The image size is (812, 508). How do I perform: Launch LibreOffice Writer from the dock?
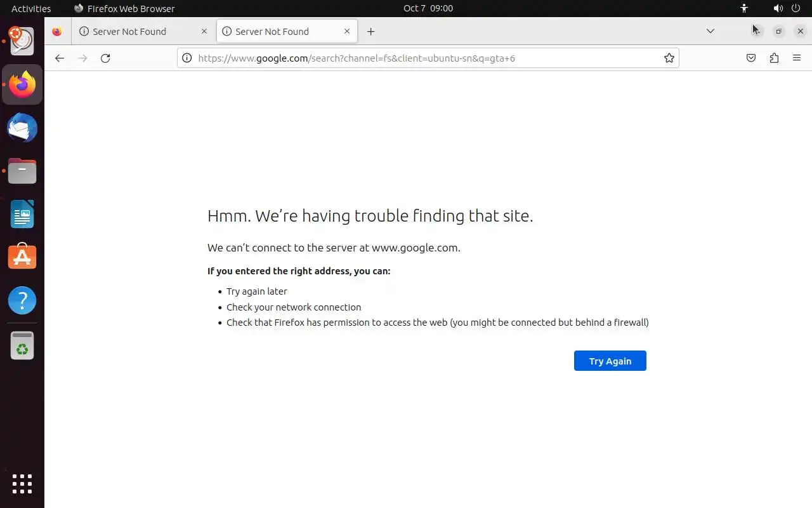coord(22,214)
